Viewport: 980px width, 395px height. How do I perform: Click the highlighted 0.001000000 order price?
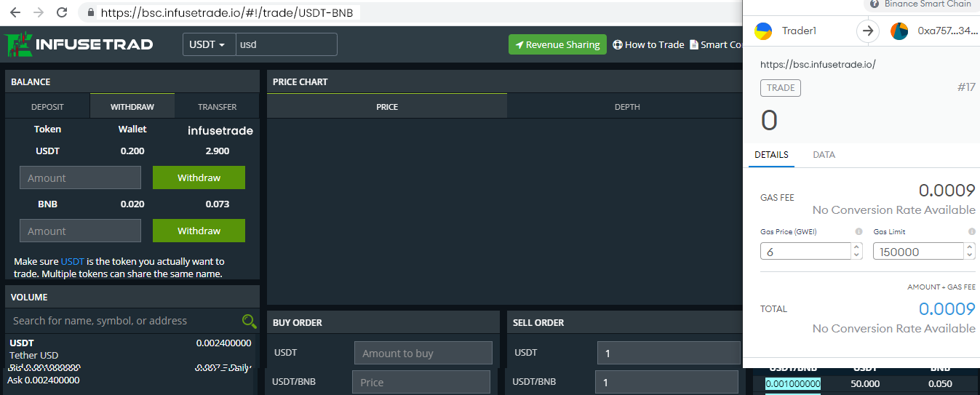(x=793, y=384)
